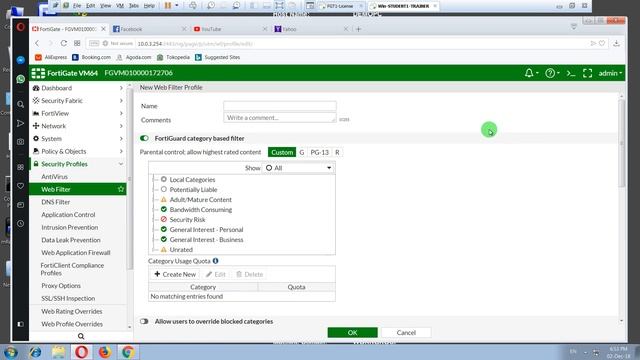Select G parental control rating
640x360 pixels.
click(302, 152)
